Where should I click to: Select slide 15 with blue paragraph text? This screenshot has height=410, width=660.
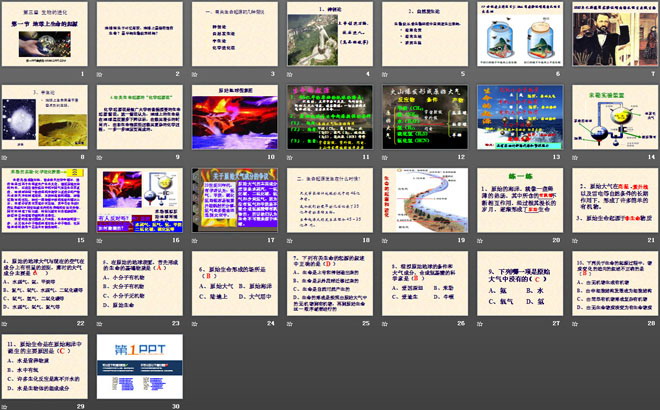pyautogui.click(x=45, y=200)
